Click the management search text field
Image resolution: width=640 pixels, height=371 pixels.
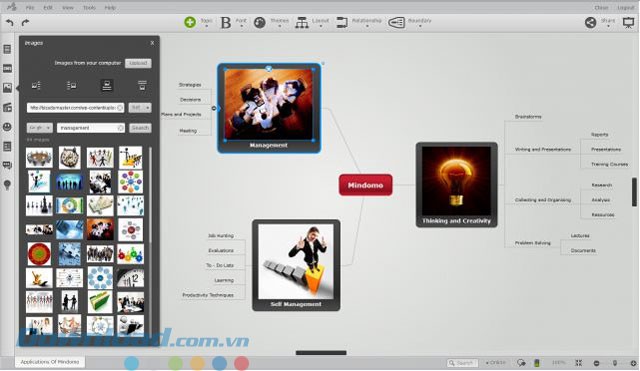pos(91,128)
